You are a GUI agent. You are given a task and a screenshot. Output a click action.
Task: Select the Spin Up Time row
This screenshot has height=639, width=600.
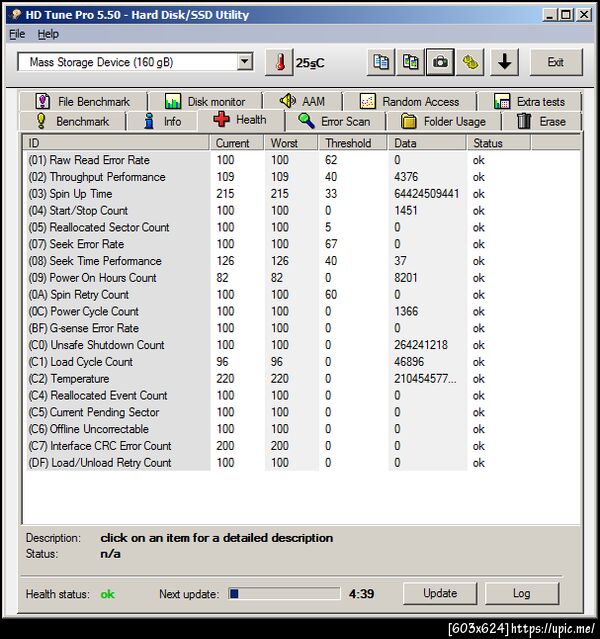(x=302, y=194)
